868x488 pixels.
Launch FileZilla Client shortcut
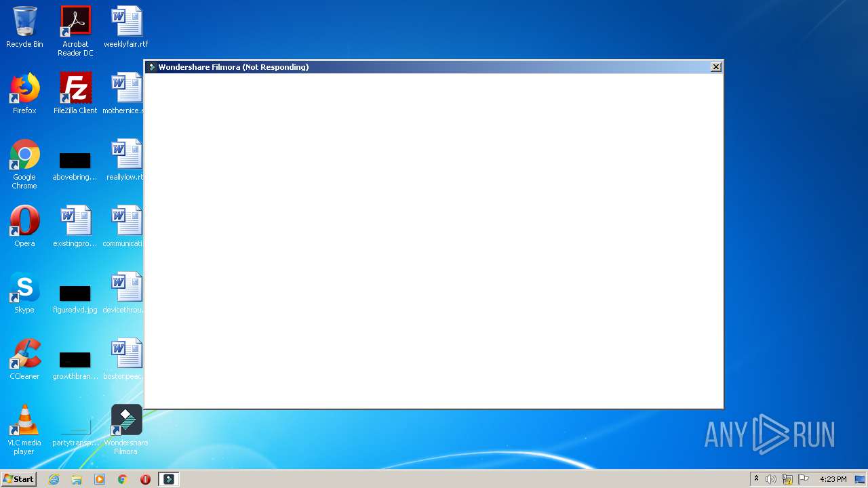click(x=75, y=94)
